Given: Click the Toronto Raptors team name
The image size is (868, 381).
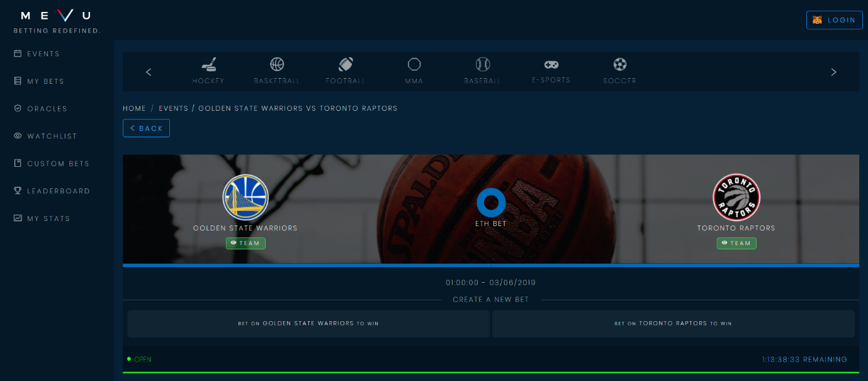Looking at the screenshot, I should point(736,228).
